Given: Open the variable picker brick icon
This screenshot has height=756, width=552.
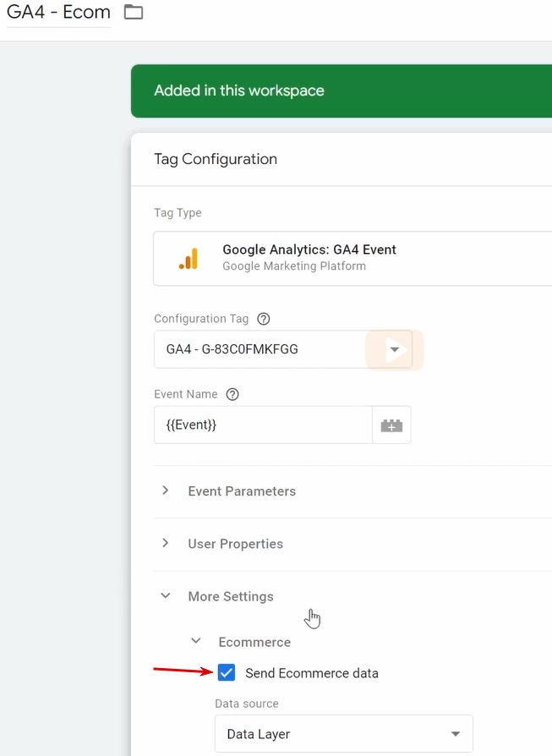Looking at the screenshot, I should (x=391, y=425).
